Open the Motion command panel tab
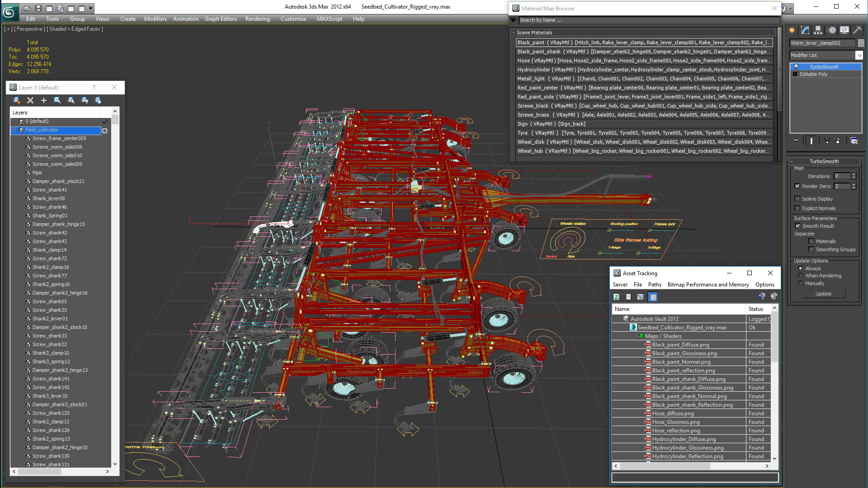This screenshot has height=488, width=868. click(832, 30)
